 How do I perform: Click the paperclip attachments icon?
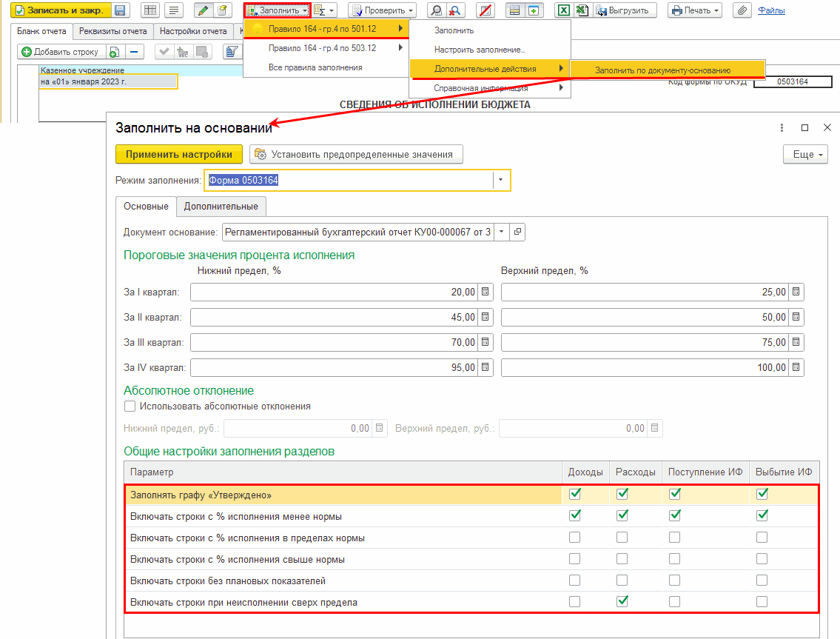click(x=742, y=10)
